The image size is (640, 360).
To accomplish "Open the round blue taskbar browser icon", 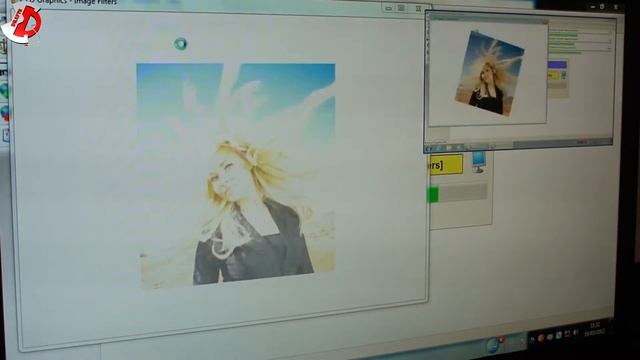I will [x=493, y=345].
